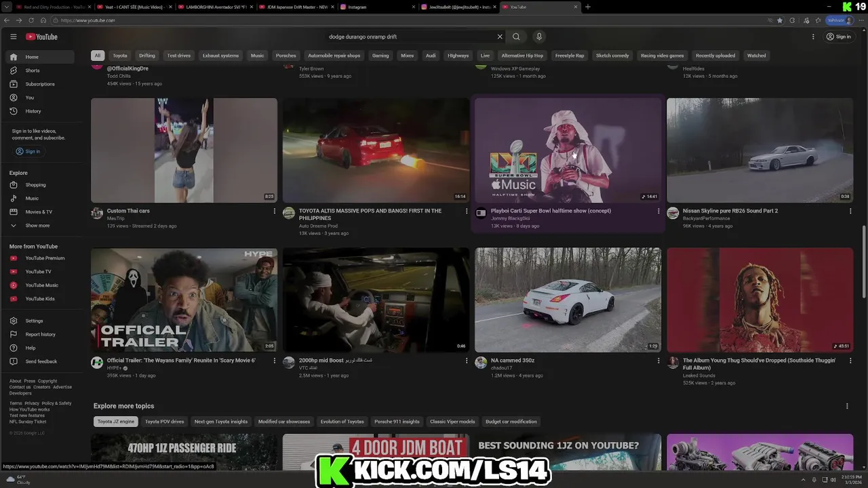Open options menu for NA cammed 350z
Image resolution: width=868 pixels, height=488 pixels.
[x=658, y=361]
